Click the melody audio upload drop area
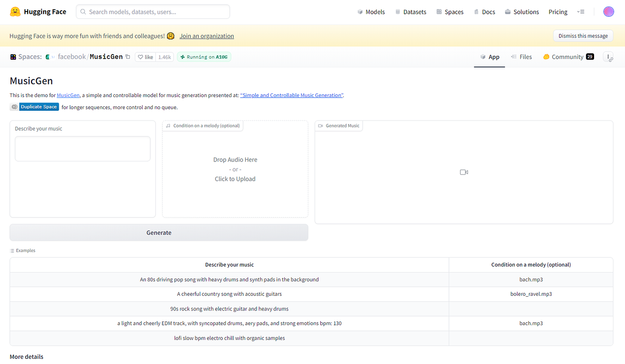625x364 pixels. (x=235, y=169)
